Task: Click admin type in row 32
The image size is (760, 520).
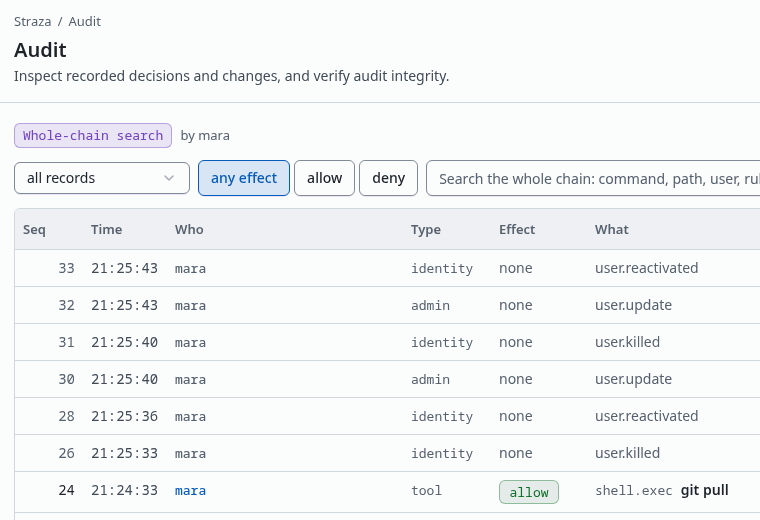Action: coord(430,305)
